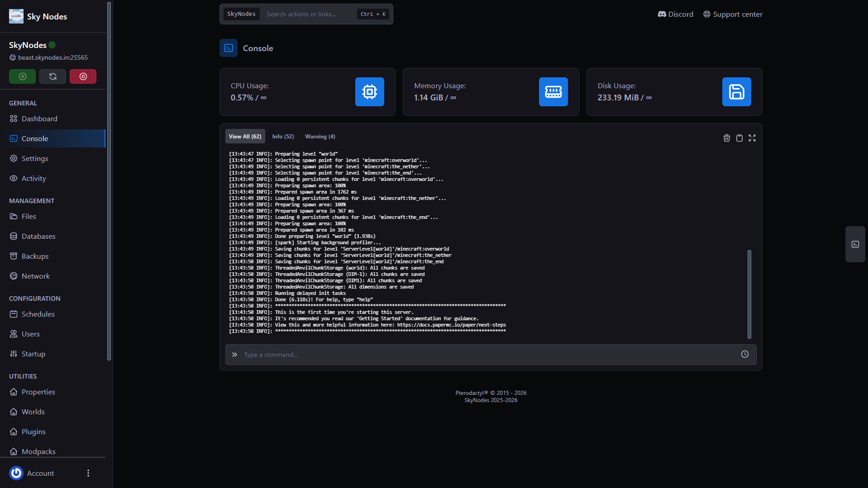Open the Worlds utility
This screenshot has height=488, width=868.
(52, 412)
